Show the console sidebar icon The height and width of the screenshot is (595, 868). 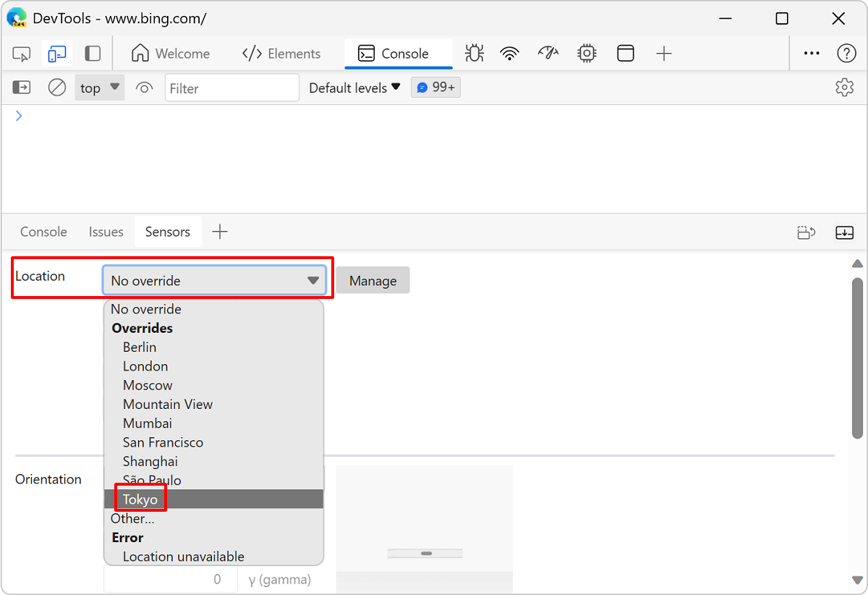pyautogui.click(x=22, y=88)
